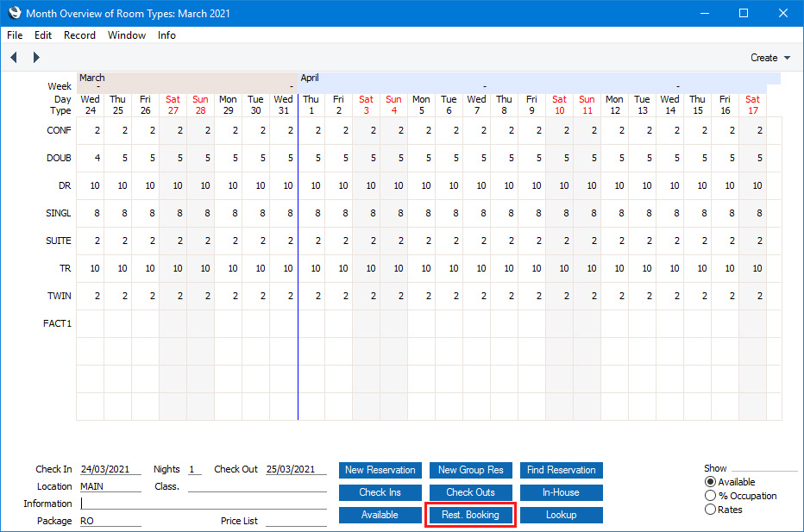Click the Check In date field
Viewport: 804px width, 532px height.
(x=110, y=469)
